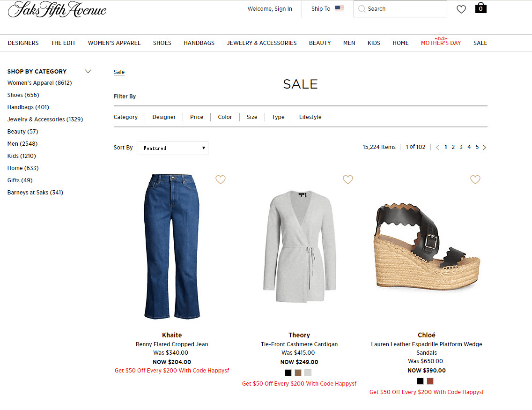Open the Sale menu in navigation
This screenshot has height=410, width=532.
point(480,43)
